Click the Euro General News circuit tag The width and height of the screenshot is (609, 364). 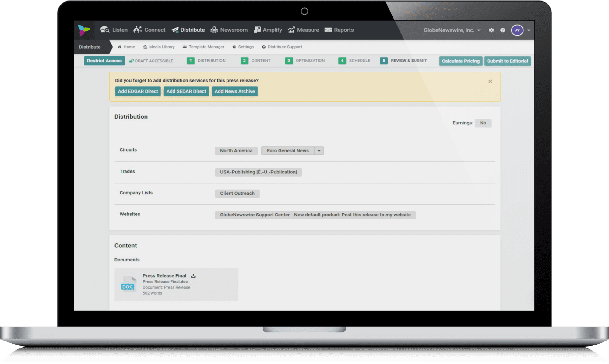pyautogui.click(x=287, y=151)
